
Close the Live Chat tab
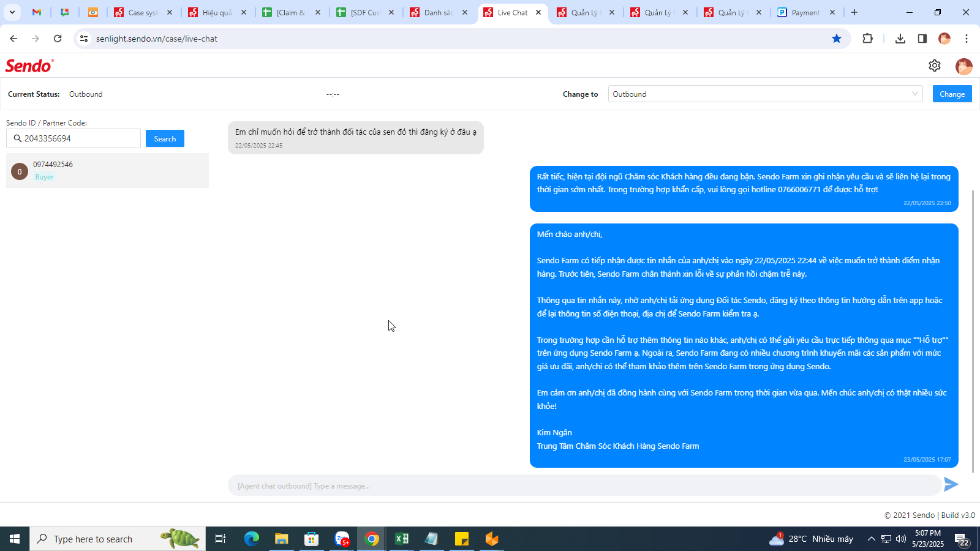click(538, 12)
